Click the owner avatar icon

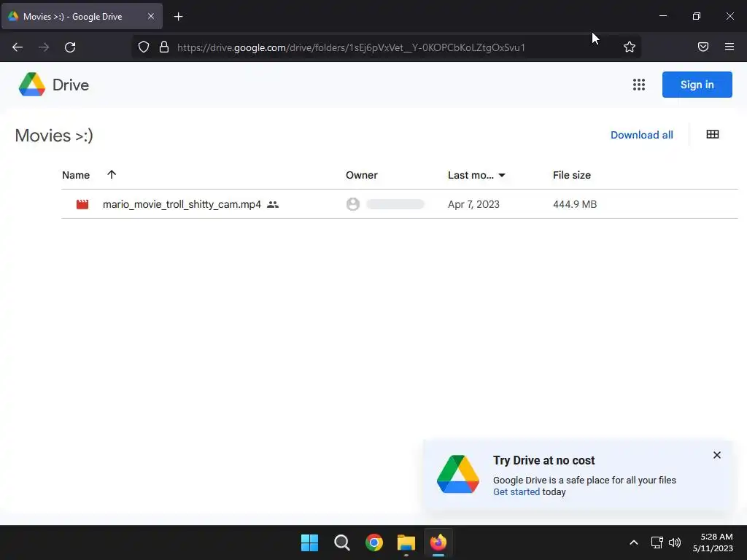point(352,204)
